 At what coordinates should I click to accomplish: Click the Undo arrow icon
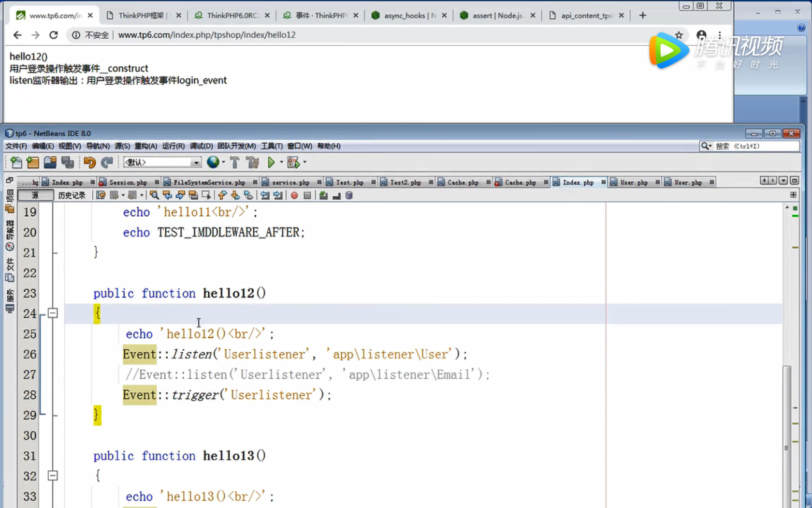(x=89, y=163)
